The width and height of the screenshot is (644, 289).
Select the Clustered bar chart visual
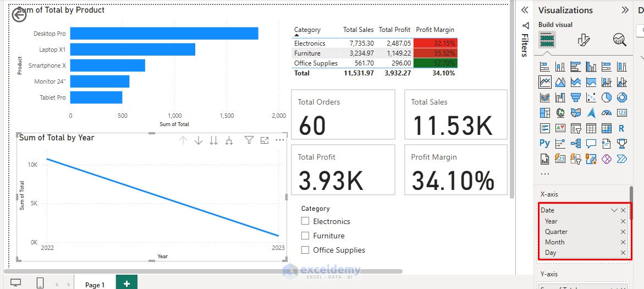(x=575, y=67)
